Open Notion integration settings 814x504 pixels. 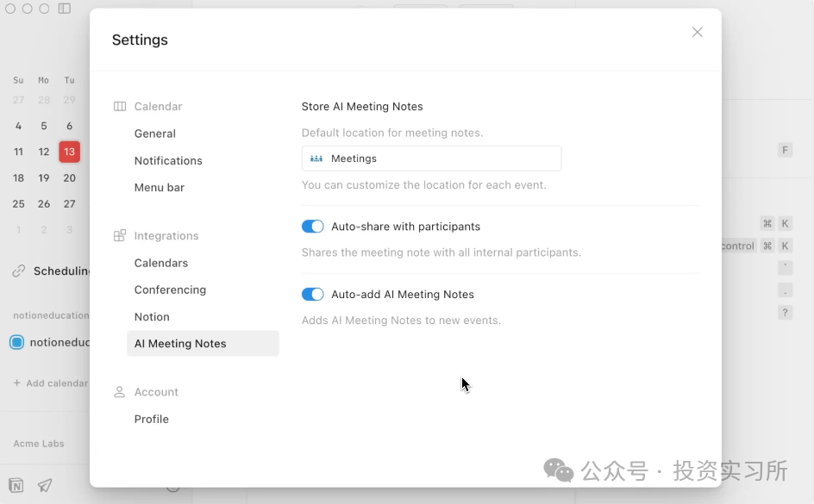[152, 317]
